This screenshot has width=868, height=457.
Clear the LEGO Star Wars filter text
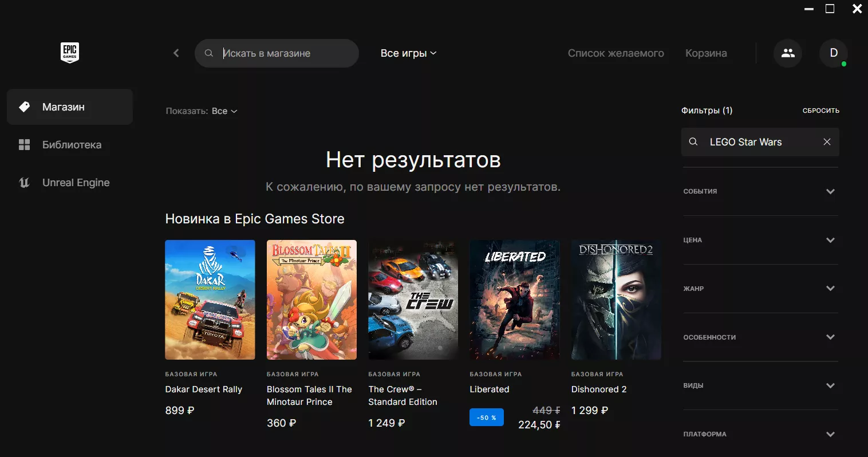point(827,142)
